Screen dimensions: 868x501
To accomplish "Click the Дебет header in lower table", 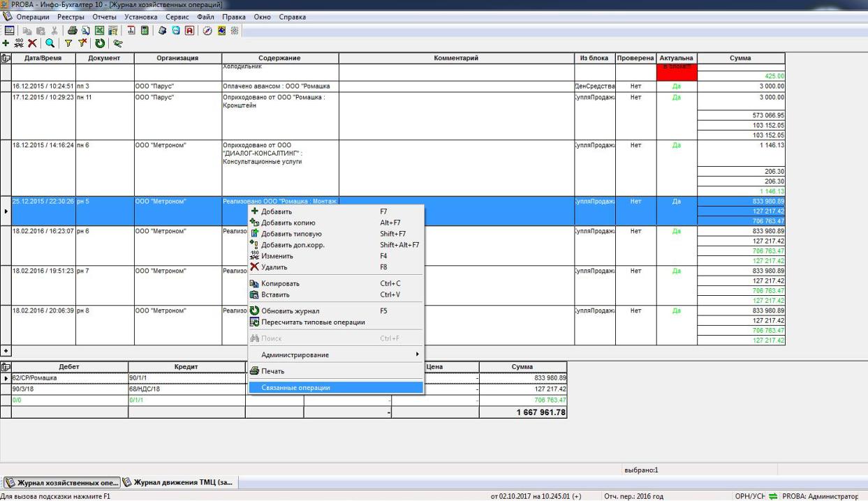I will tap(69, 366).
